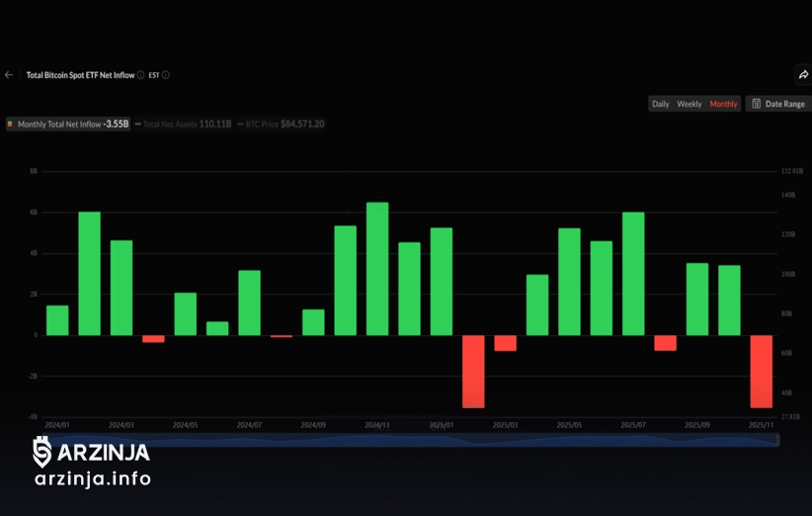Click the tallest green bar at 2024/11
812x516 pixels.
click(377, 269)
